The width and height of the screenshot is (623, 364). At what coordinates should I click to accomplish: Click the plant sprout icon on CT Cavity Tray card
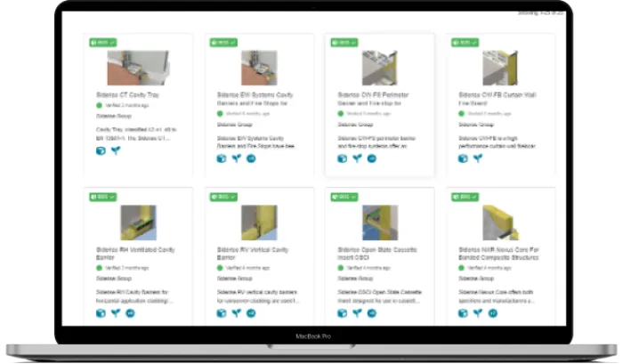[x=116, y=150]
